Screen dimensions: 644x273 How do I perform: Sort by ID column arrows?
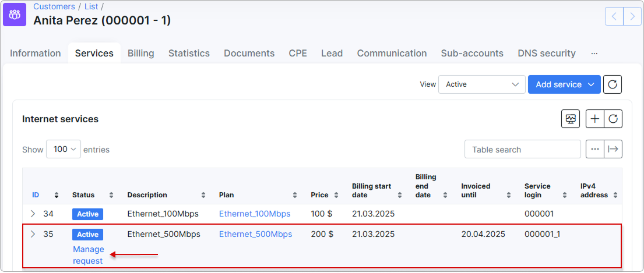(x=57, y=195)
